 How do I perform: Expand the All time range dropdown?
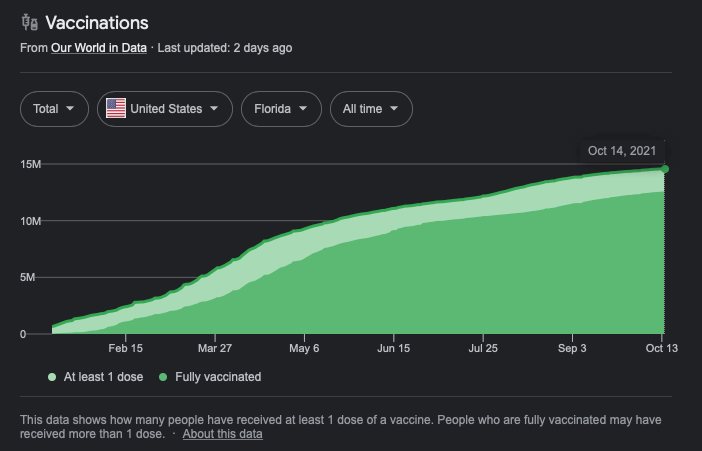(x=371, y=109)
